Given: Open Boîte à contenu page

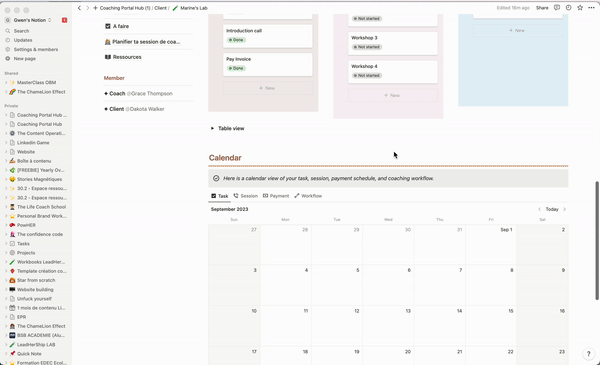Looking at the screenshot, I should [34, 161].
